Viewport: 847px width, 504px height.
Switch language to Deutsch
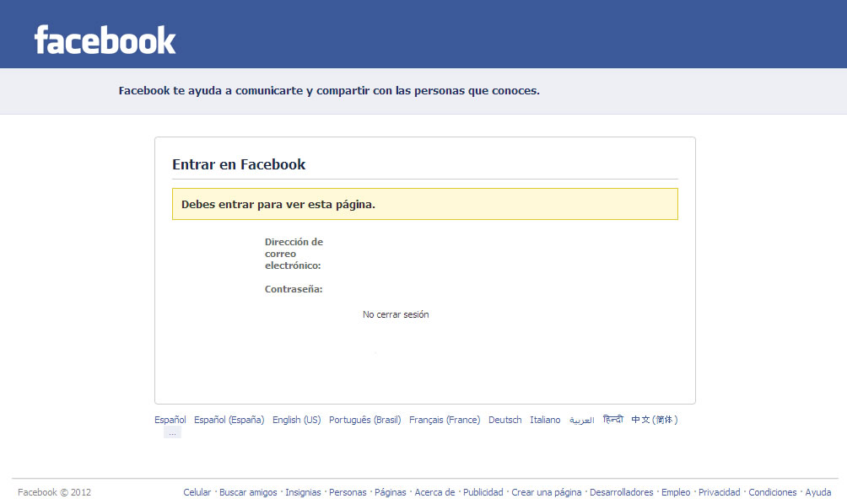click(x=505, y=420)
